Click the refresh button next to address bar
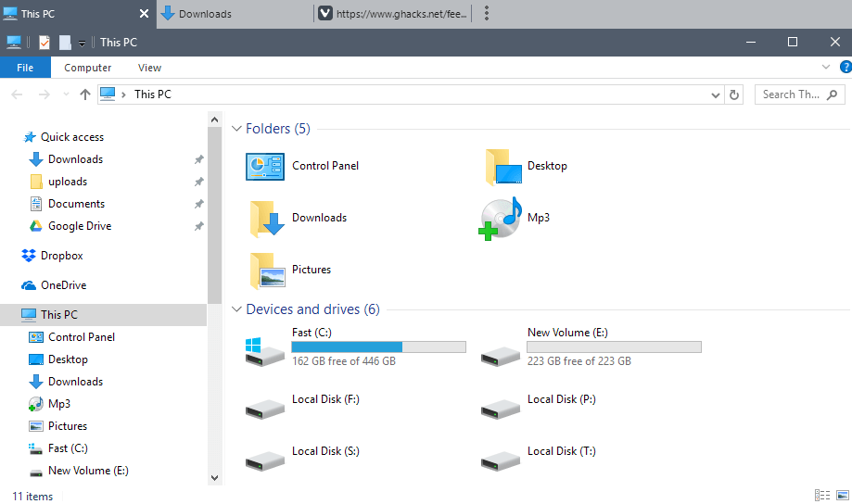The width and height of the screenshot is (852, 504). 734,94
